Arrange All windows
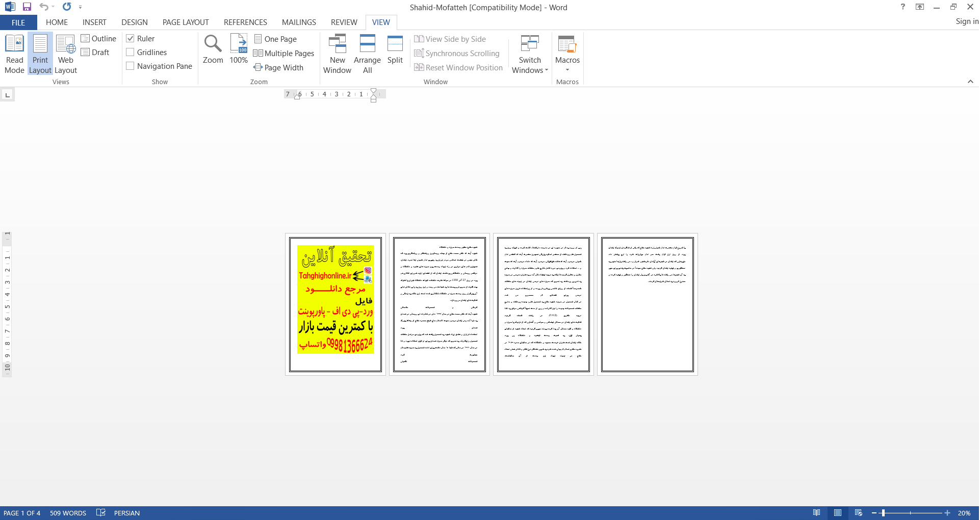Viewport: 980px width, 520px height. point(367,54)
